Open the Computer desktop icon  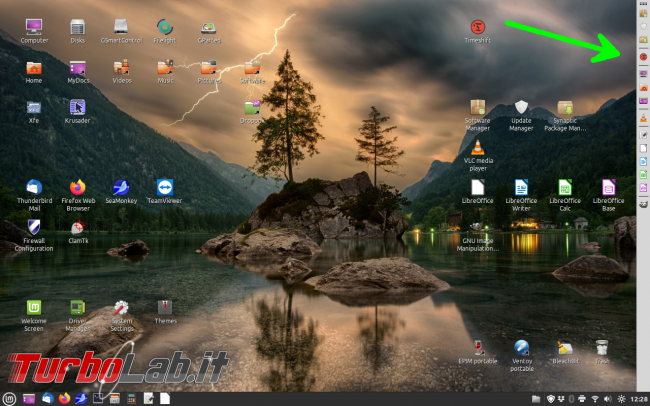click(34, 27)
